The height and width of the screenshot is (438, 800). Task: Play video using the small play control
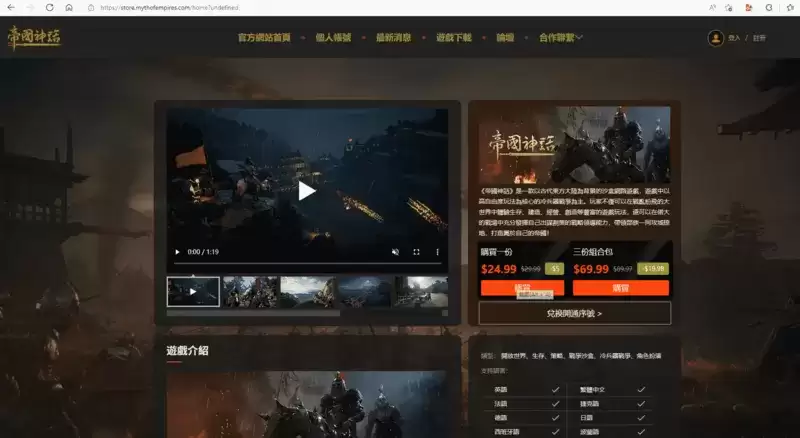(x=177, y=252)
